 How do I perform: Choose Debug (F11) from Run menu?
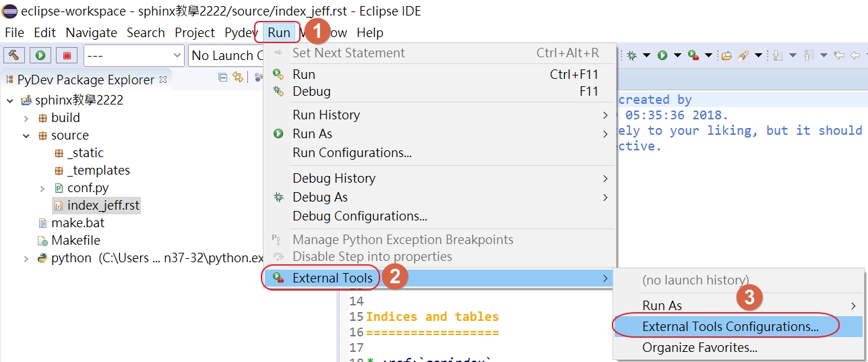439,91
